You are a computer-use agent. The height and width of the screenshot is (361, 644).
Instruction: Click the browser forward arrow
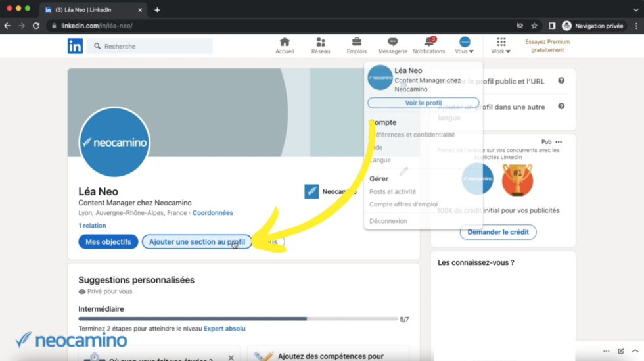coord(22,26)
